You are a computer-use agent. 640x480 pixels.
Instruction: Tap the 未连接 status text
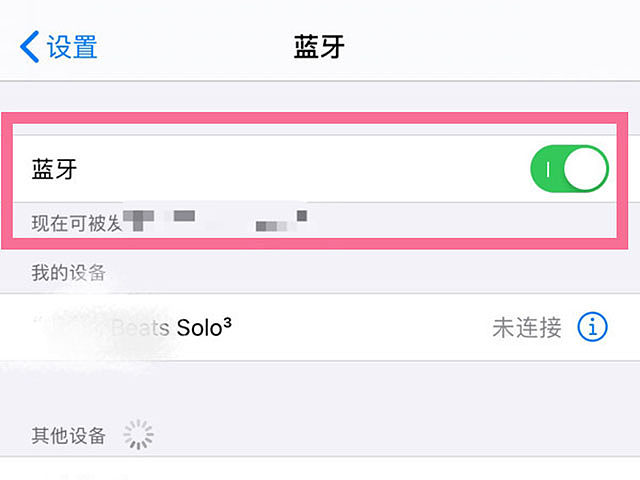pos(527,327)
